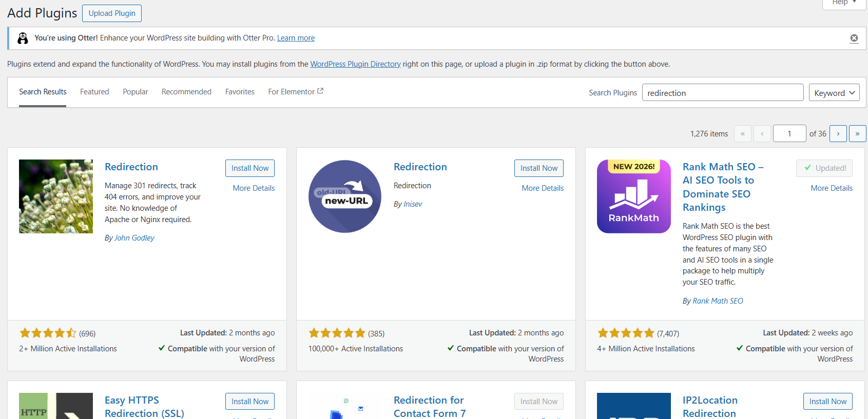Viewport: 868px width, 419px height.
Task: Go to the next results page arrow
Action: click(x=838, y=133)
